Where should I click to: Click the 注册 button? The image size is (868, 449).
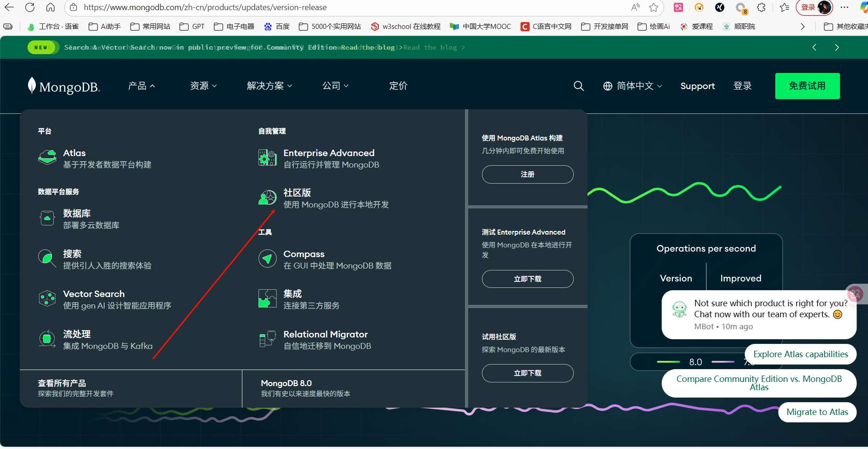pyautogui.click(x=527, y=174)
